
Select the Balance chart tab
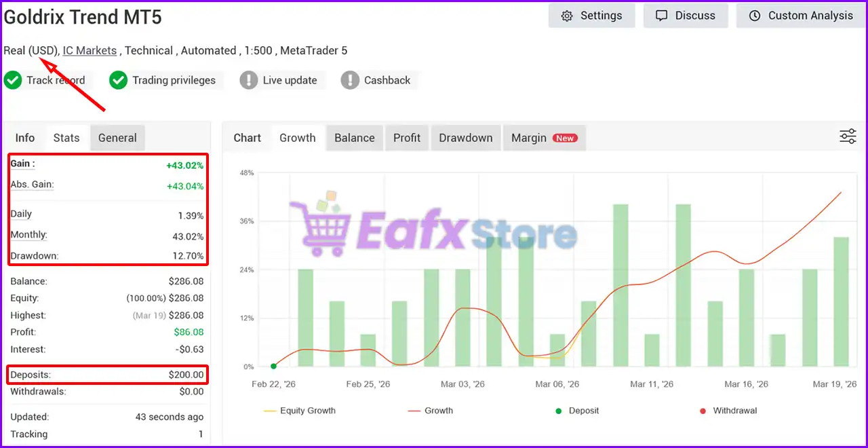click(354, 138)
